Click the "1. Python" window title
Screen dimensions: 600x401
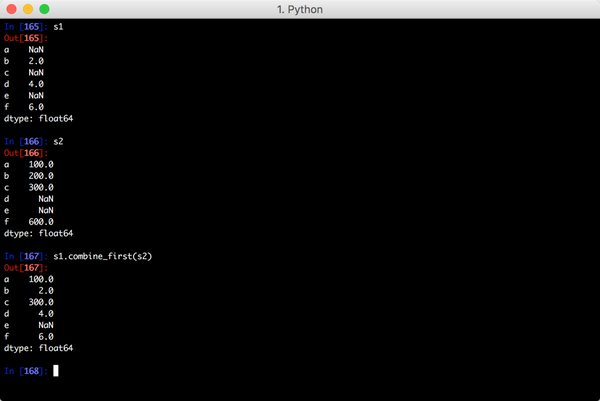click(299, 9)
